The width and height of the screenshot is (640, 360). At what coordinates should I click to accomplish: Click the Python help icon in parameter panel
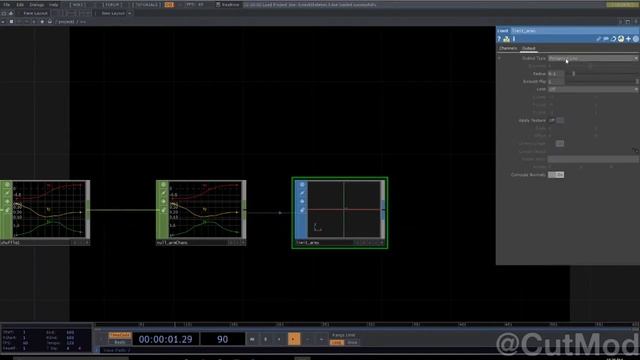click(507, 39)
